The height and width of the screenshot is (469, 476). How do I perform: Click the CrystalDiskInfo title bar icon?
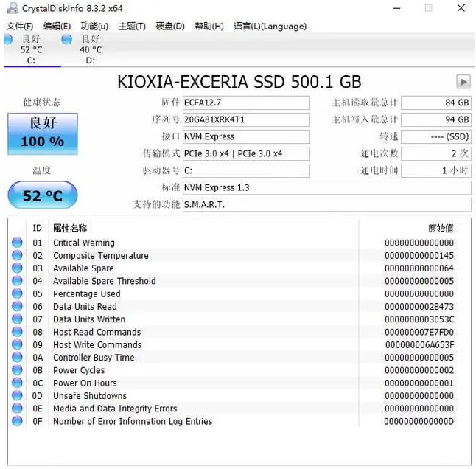point(13,8)
